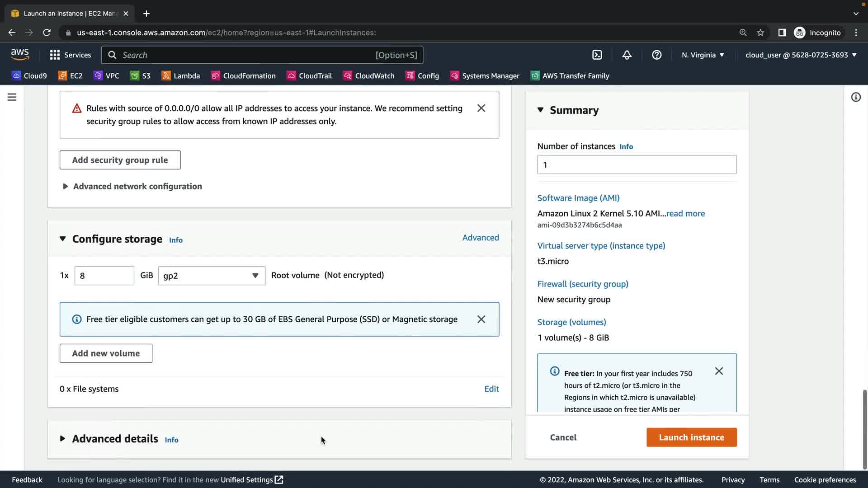Screen dimensions: 868x488
Task: Click the Number of instances field
Action: tap(637, 165)
